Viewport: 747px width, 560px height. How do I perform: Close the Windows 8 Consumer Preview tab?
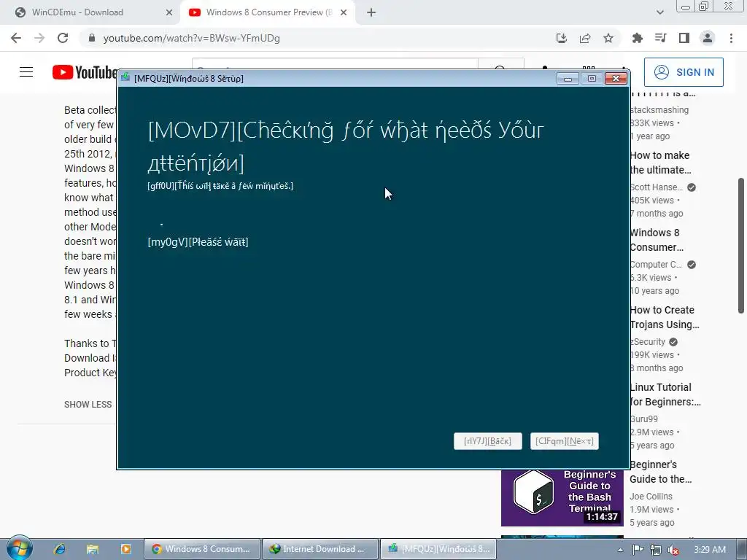coord(344,12)
